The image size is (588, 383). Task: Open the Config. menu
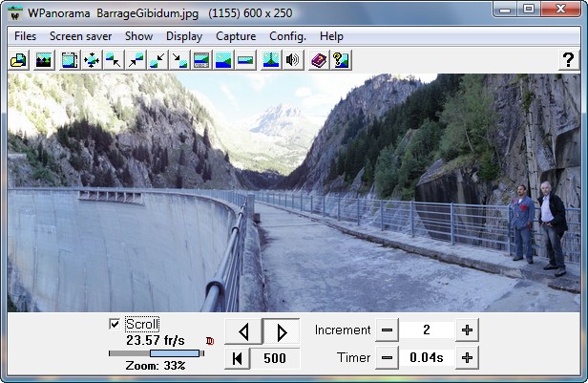pos(287,36)
